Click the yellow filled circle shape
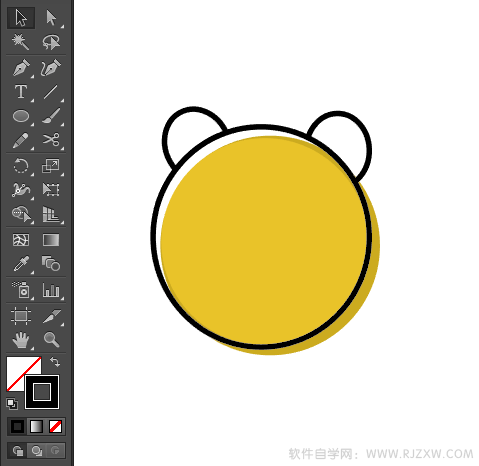Image resolution: width=479 pixels, height=466 pixels. point(270,246)
